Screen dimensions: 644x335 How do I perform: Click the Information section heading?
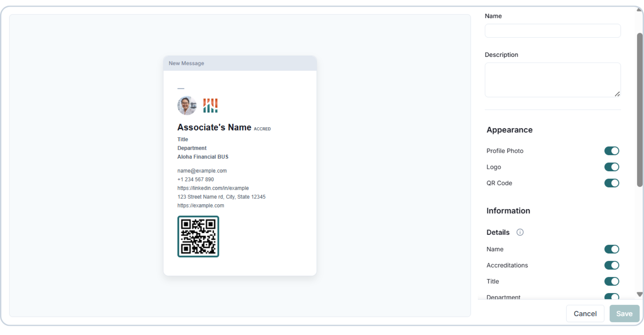(508, 211)
